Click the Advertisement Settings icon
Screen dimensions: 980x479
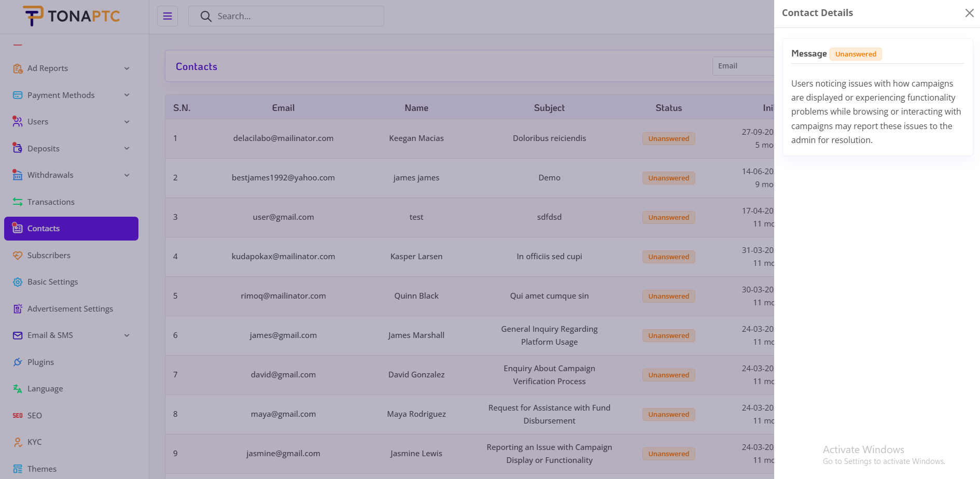18,308
